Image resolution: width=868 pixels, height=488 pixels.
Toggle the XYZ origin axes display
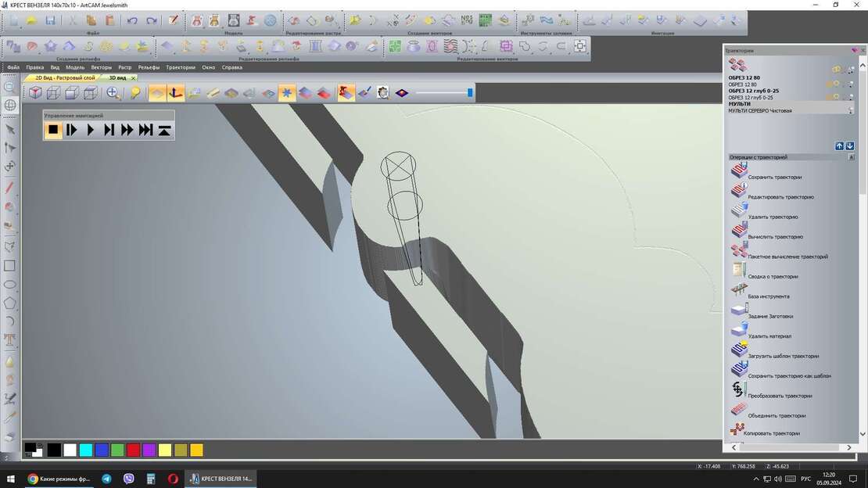click(176, 93)
